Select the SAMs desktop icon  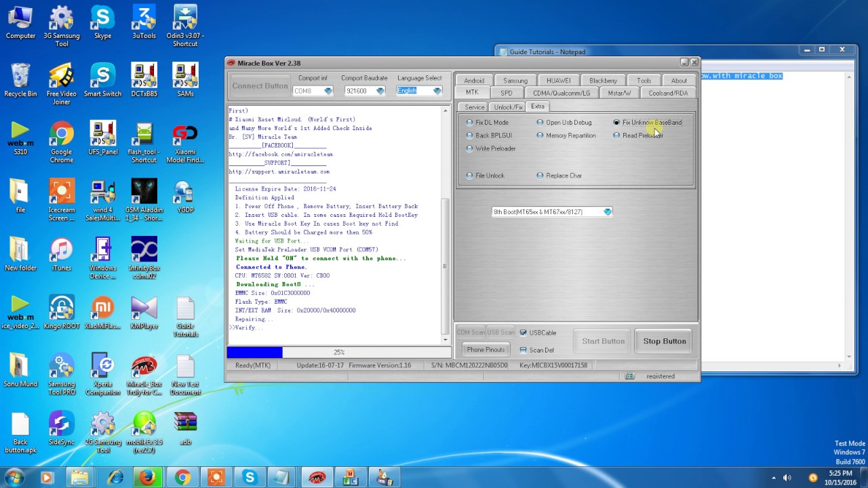(185, 80)
